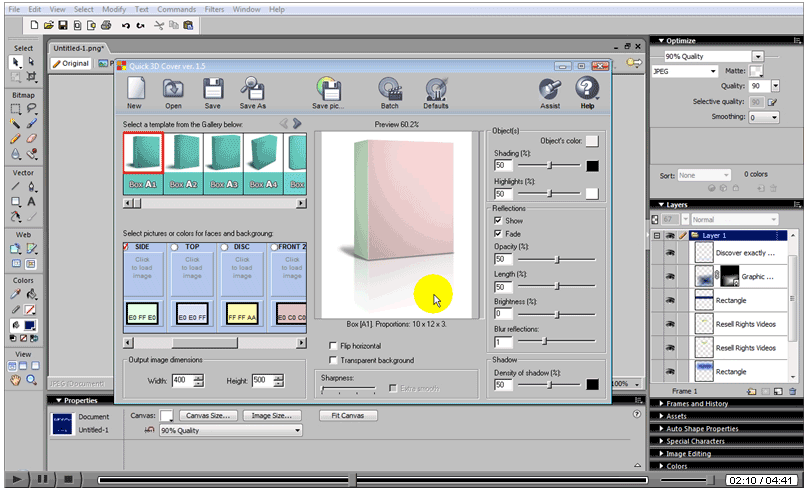Select the Line tool under Vector
This screenshot has width=807, height=491.
[15, 186]
